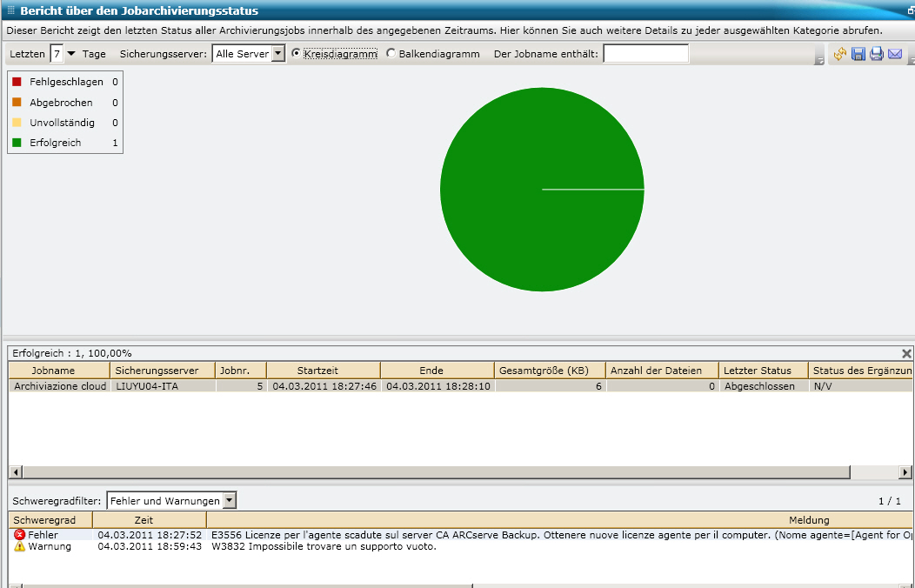Click the save report disk icon
Screen dimensions: 915x588
(858, 54)
